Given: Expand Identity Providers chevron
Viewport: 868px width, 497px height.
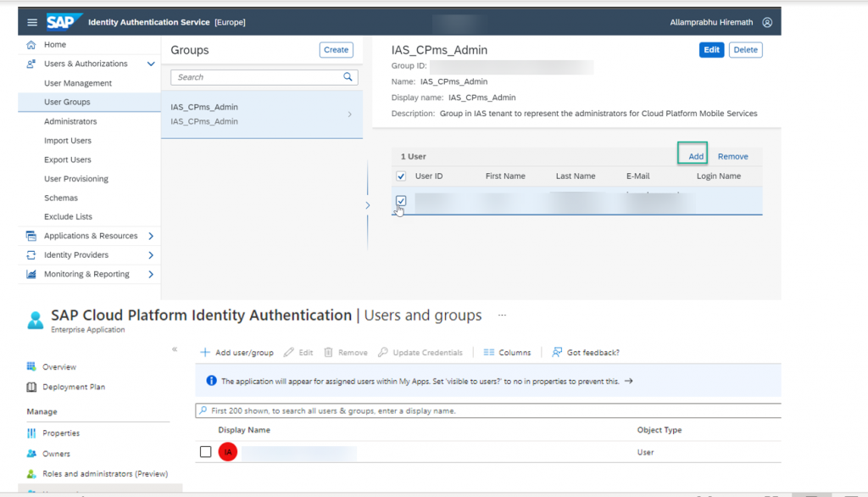Looking at the screenshot, I should pos(151,255).
